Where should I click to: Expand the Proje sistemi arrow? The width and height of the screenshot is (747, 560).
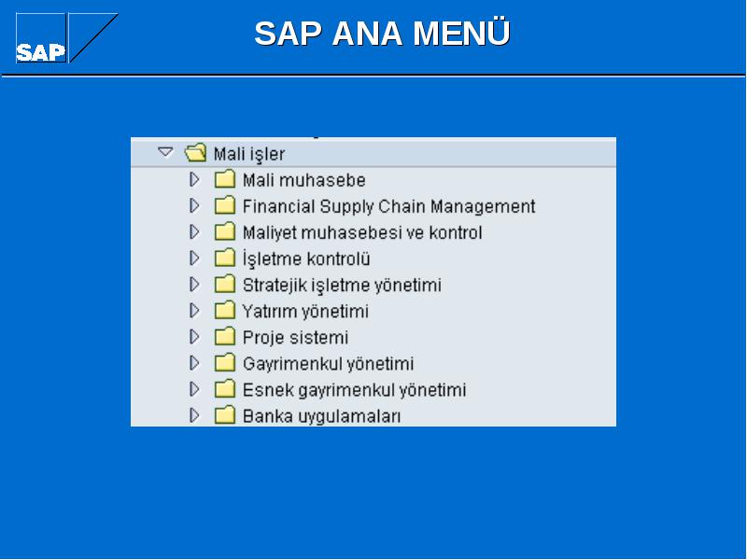coord(194,337)
